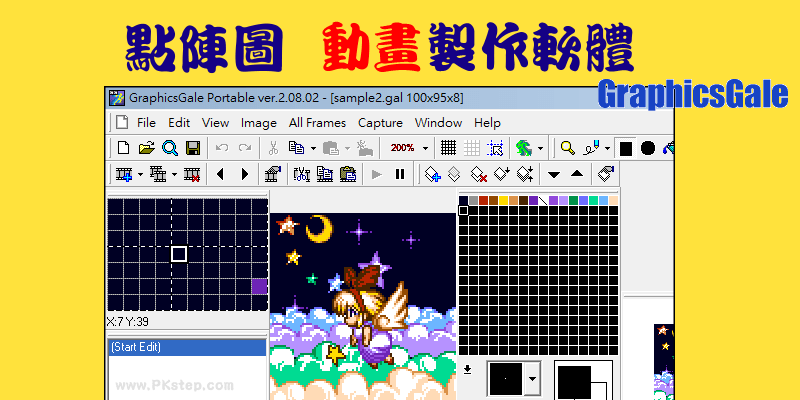Go to previous frame with left arrow
The width and height of the screenshot is (800, 400).
(x=220, y=174)
